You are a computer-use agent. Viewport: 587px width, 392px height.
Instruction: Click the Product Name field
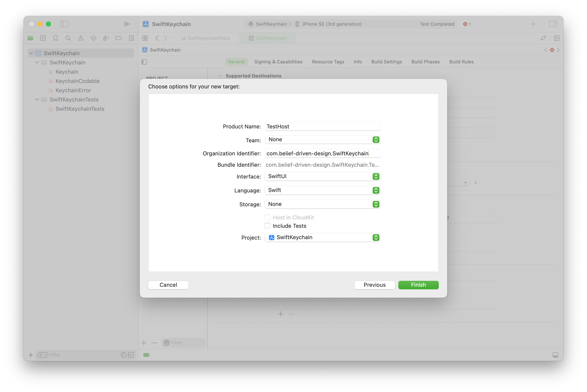(x=323, y=126)
